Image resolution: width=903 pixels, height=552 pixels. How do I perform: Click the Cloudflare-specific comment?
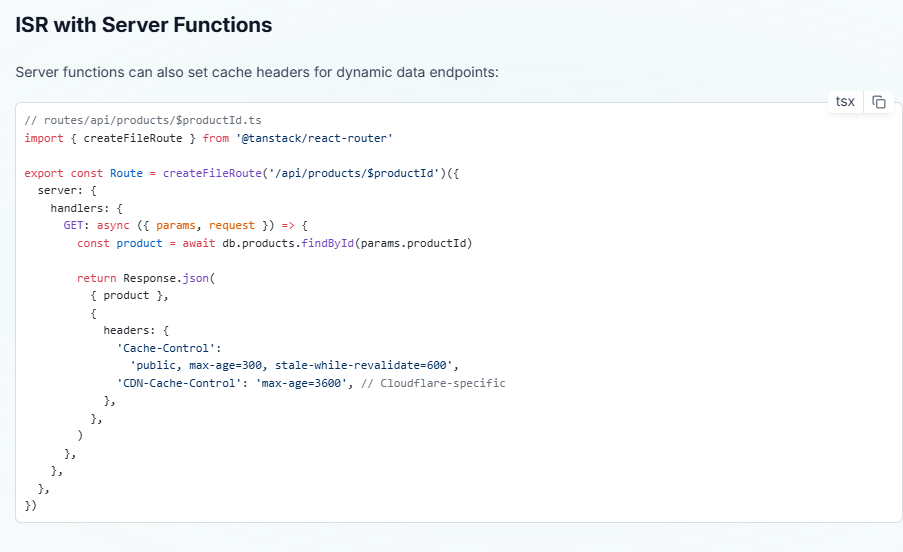433,383
